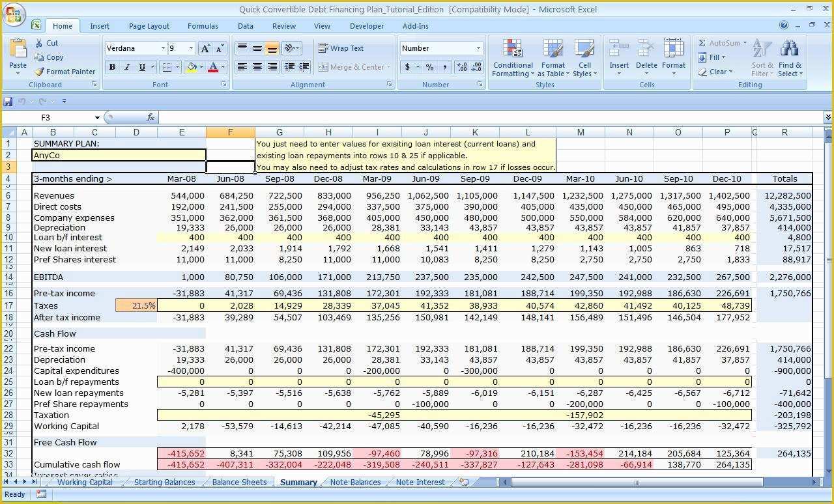This screenshot has height=504, width=834.
Task: Apply comma style
Action: point(444,67)
